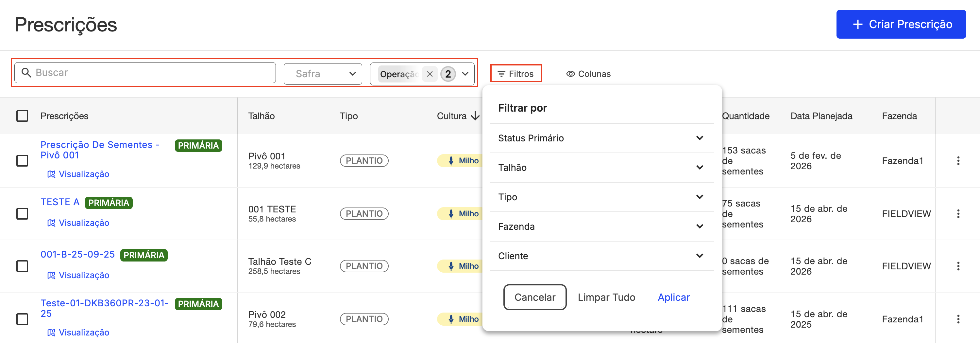Click PRIMÁRIA badge next to TESTE A
Image resolution: width=980 pixels, height=343 pixels.
[x=109, y=203]
